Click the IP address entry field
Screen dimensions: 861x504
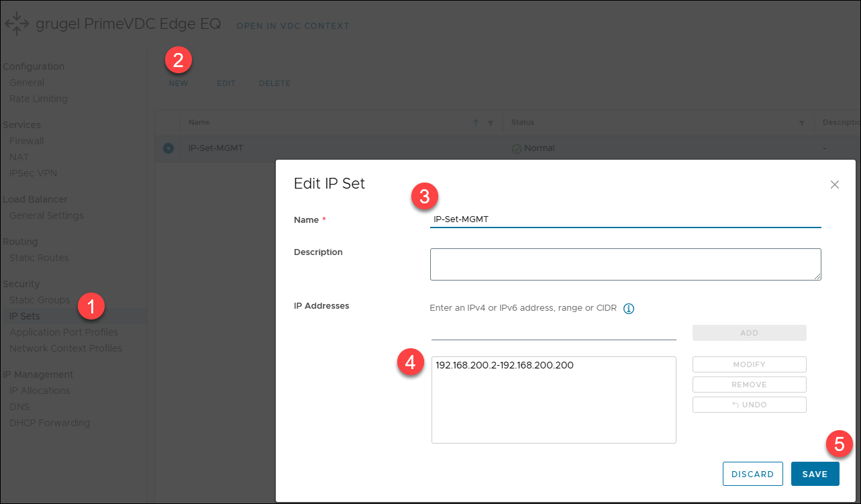(553, 332)
